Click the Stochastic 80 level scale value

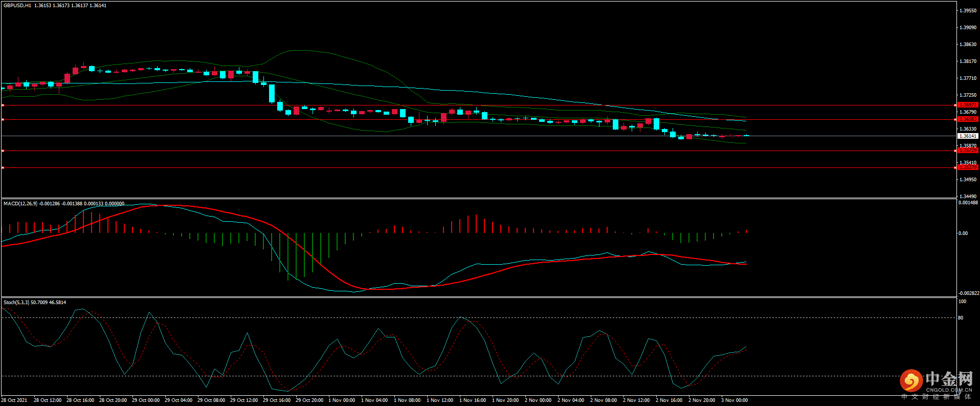[961, 318]
